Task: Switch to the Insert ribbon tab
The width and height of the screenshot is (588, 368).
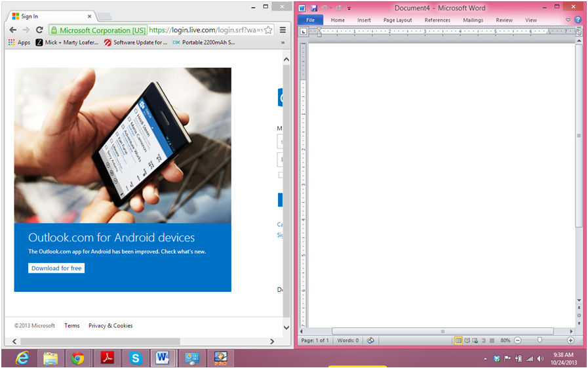Action: 364,20
